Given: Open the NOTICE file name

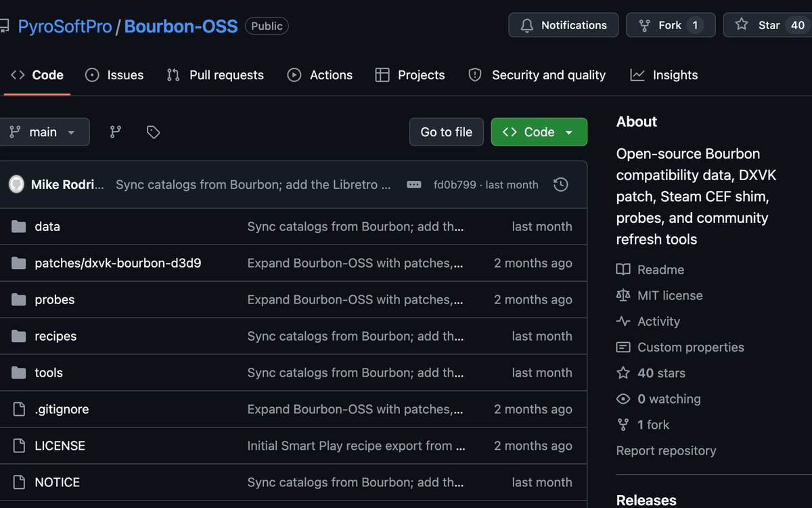Looking at the screenshot, I should 58,482.
